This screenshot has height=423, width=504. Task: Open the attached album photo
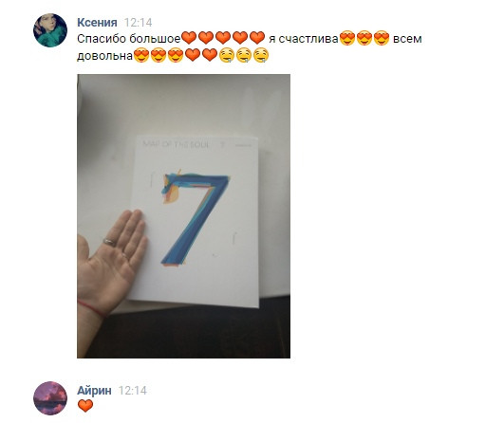pos(183,216)
